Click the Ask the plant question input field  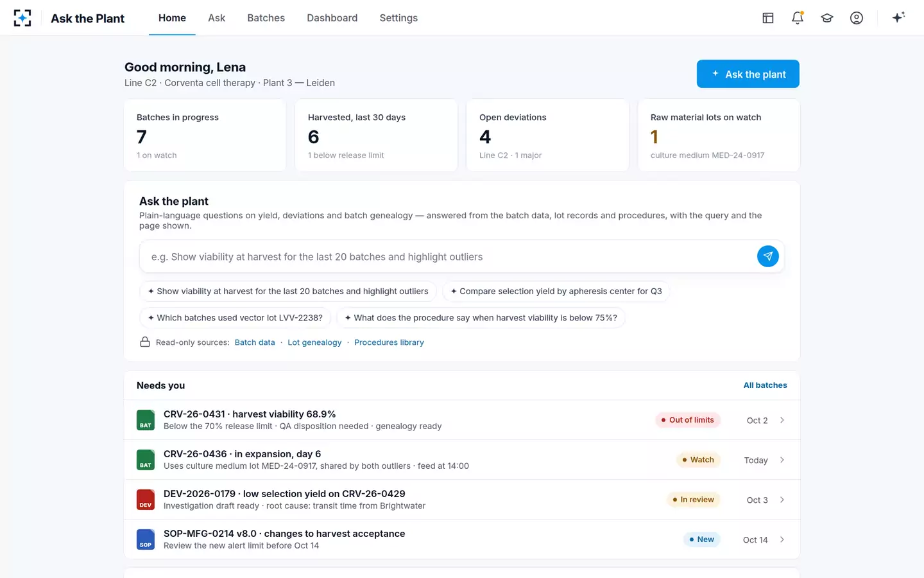pyautogui.click(x=448, y=257)
